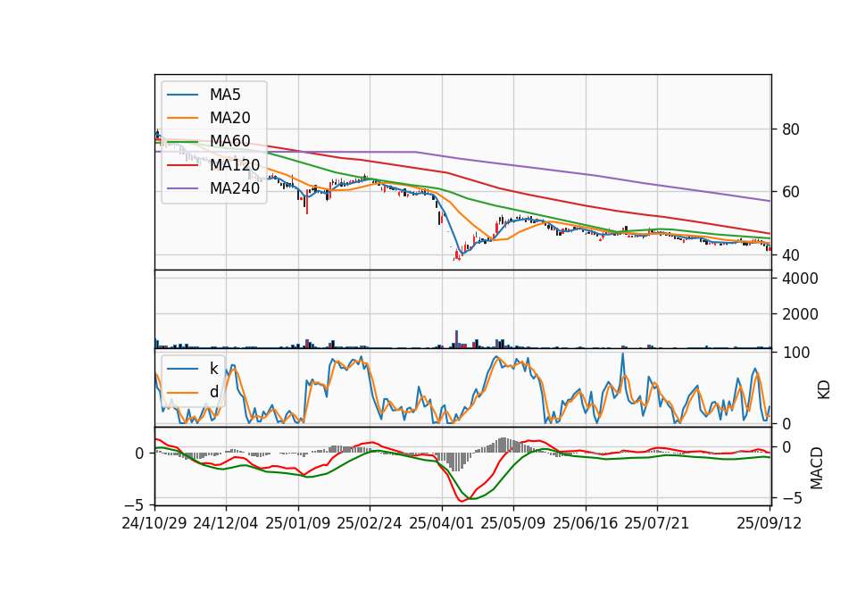Click the MA240 legend label
This screenshot has height=616, width=857.
tap(235, 188)
